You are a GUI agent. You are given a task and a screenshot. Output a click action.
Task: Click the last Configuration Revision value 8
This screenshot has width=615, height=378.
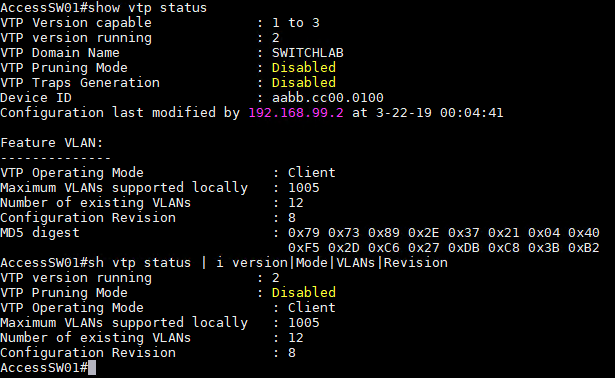click(x=292, y=353)
